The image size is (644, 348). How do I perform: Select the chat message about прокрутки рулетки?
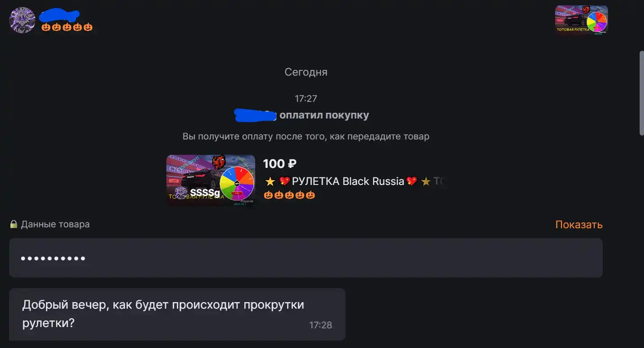(x=177, y=314)
